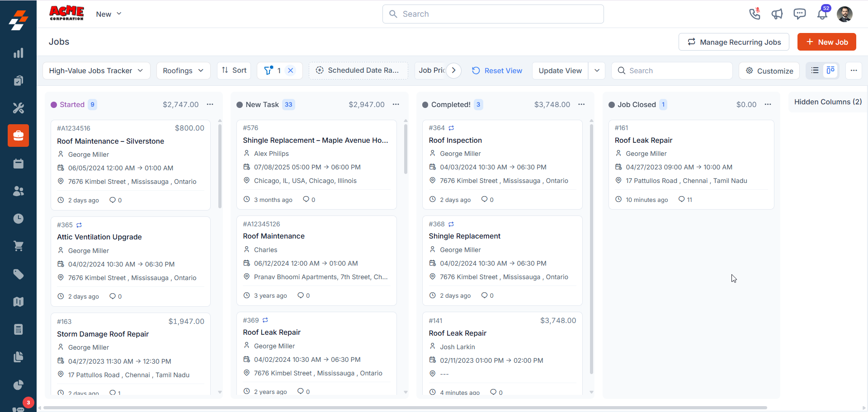Expand the High-Value Jobs Tracker dropdown

(96, 70)
